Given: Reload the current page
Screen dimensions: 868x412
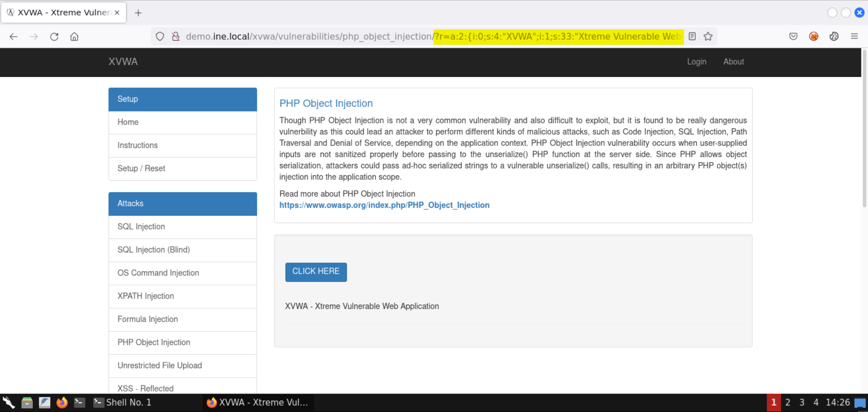Looking at the screenshot, I should pos(54,37).
